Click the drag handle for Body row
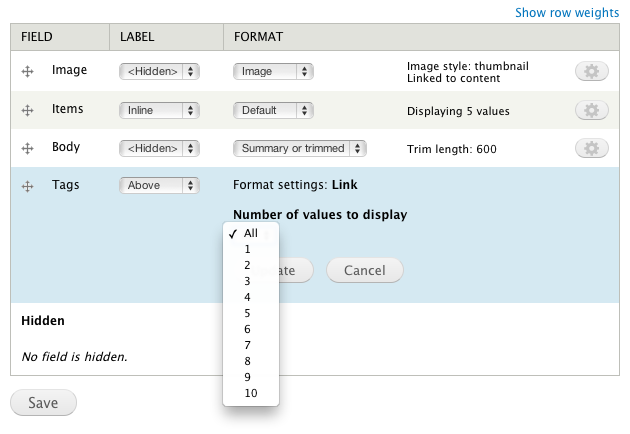630x434 pixels. [27, 148]
